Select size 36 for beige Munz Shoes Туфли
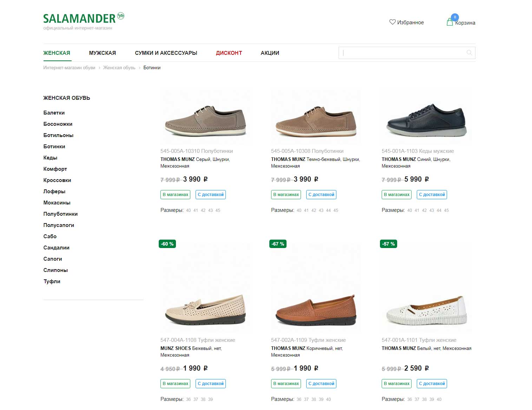Viewport: 532px width, 410px height. tap(188, 399)
